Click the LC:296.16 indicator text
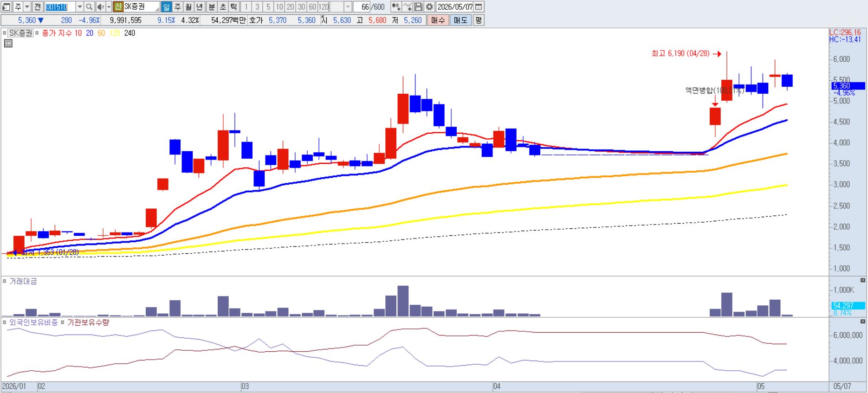Viewport: 868px width, 393px height. (845, 32)
